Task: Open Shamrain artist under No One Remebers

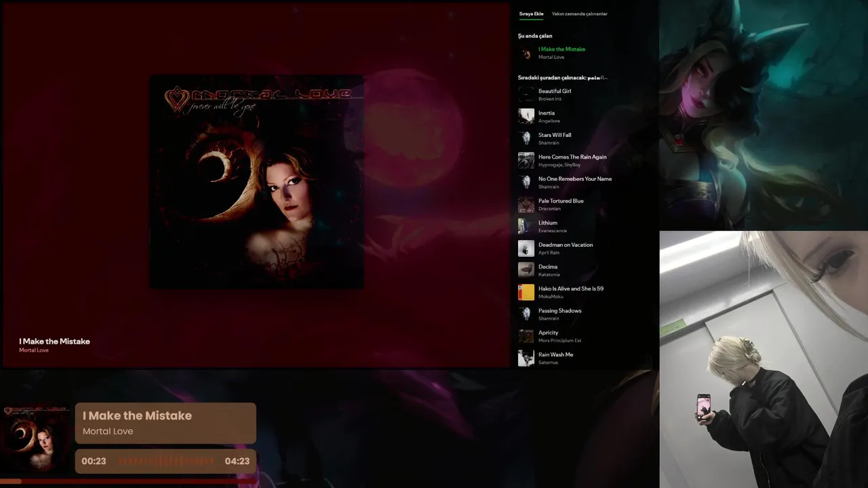Action: (x=549, y=187)
